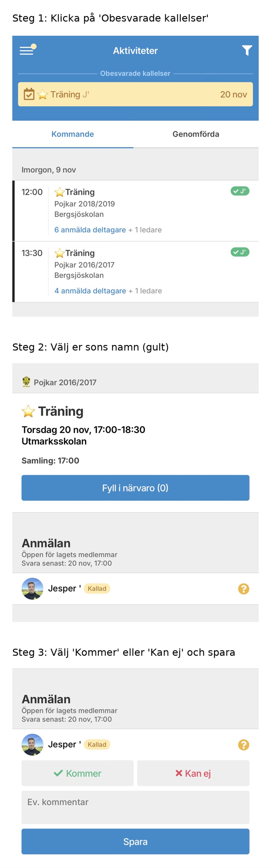Image resolution: width=271 pixels, height=868 pixels.
Task: Click first yellow question mark beside Jesper
Action: click(243, 589)
